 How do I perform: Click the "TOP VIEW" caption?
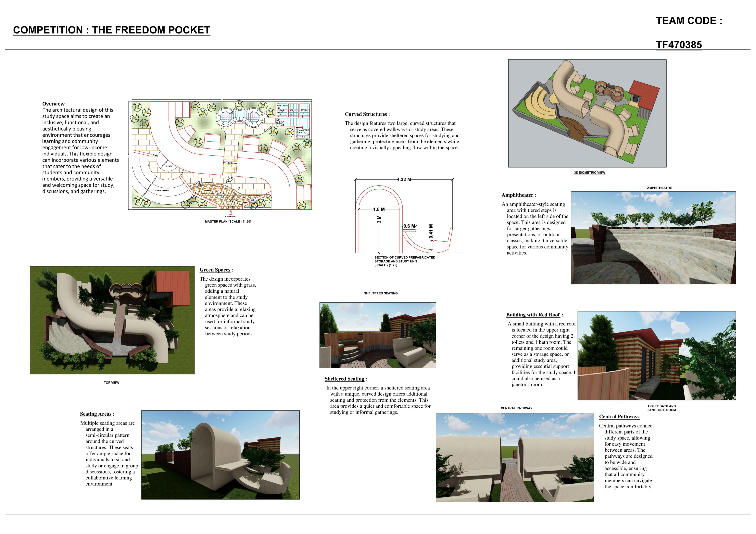[112, 383]
